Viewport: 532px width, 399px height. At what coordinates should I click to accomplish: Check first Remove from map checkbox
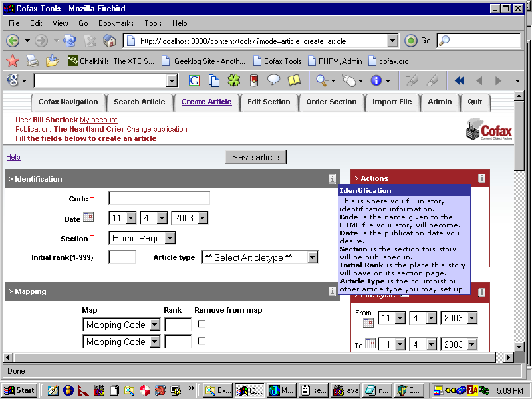point(201,324)
